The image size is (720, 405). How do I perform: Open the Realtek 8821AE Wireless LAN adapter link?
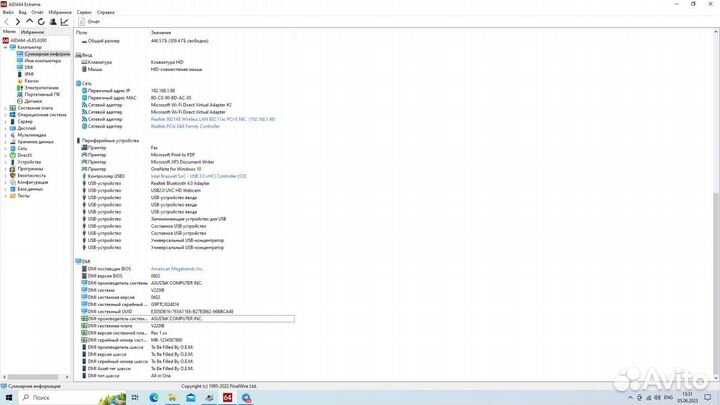pyautogui.click(x=213, y=119)
